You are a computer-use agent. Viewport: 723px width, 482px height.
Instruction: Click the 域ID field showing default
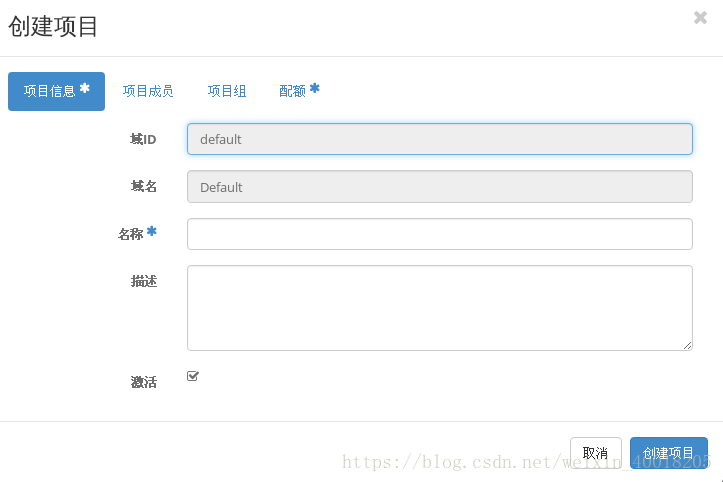coord(439,139)
